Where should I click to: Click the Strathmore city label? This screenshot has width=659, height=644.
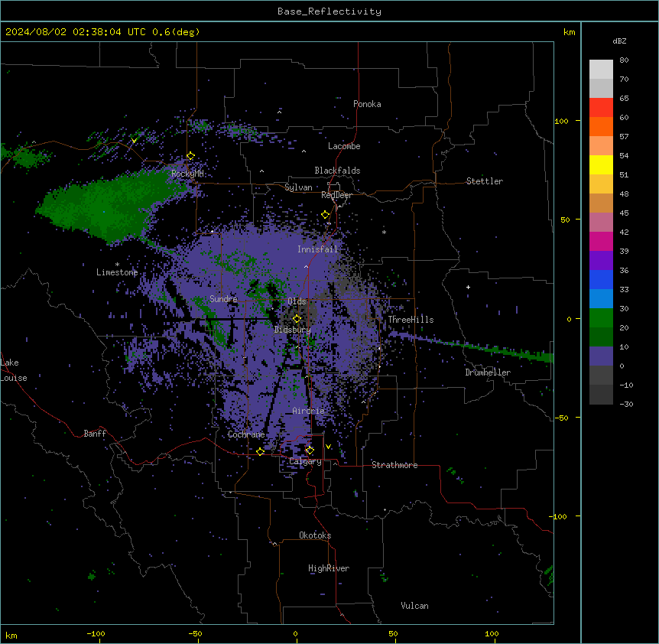[x=394, y=465]
